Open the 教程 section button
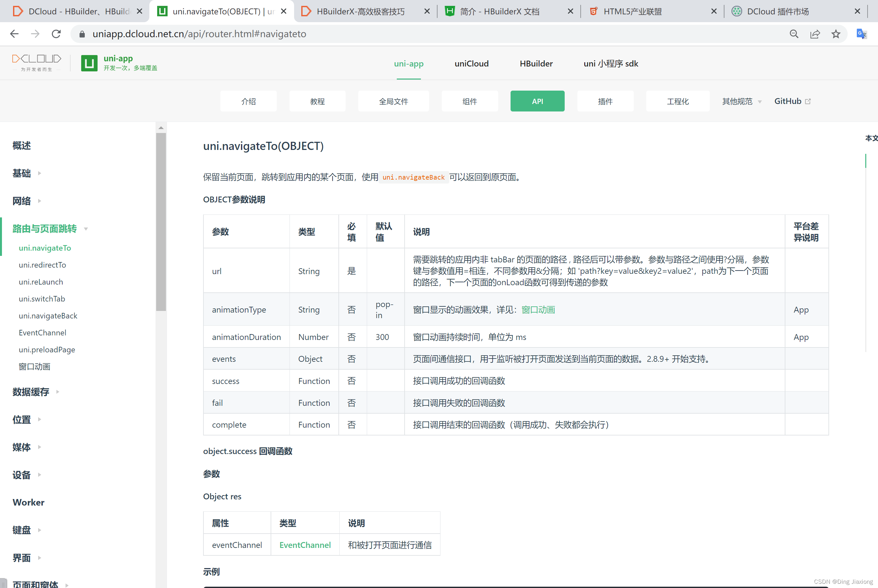Viewport: 878px width, 588px height. coord(317,101)
